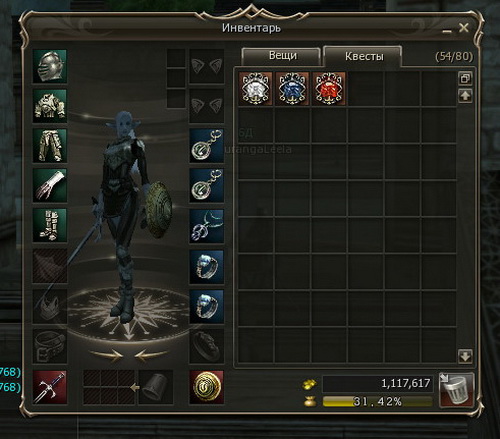Click the white gem quest item
The image size is (500, 439).
coord(256,89)
